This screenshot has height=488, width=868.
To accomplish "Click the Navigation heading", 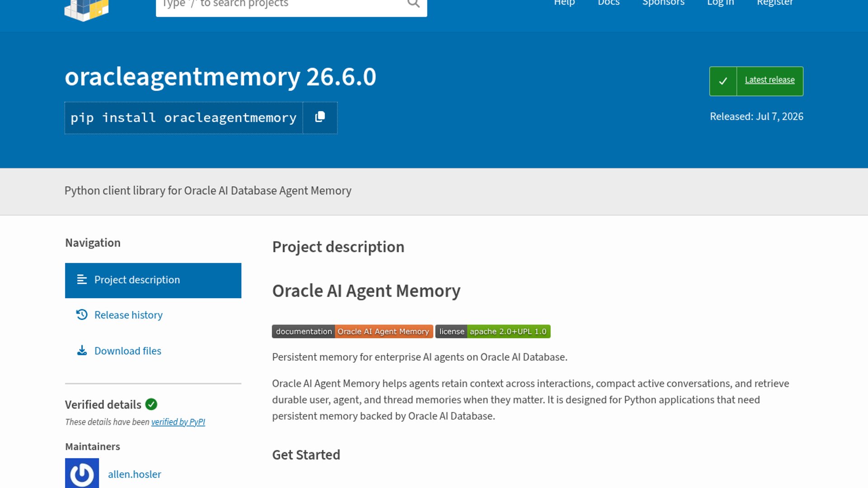I will [93, 243].
